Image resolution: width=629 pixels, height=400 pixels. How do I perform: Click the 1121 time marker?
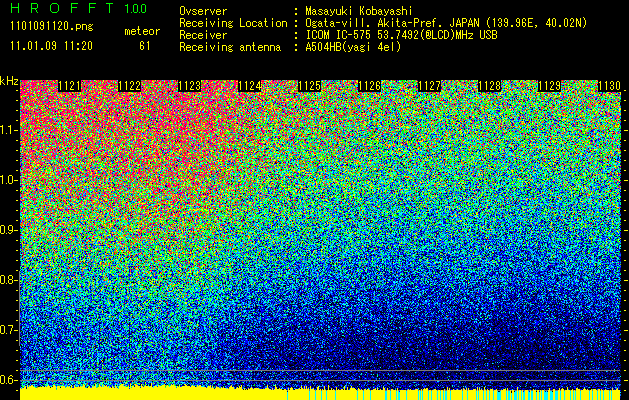coord(69,86)
